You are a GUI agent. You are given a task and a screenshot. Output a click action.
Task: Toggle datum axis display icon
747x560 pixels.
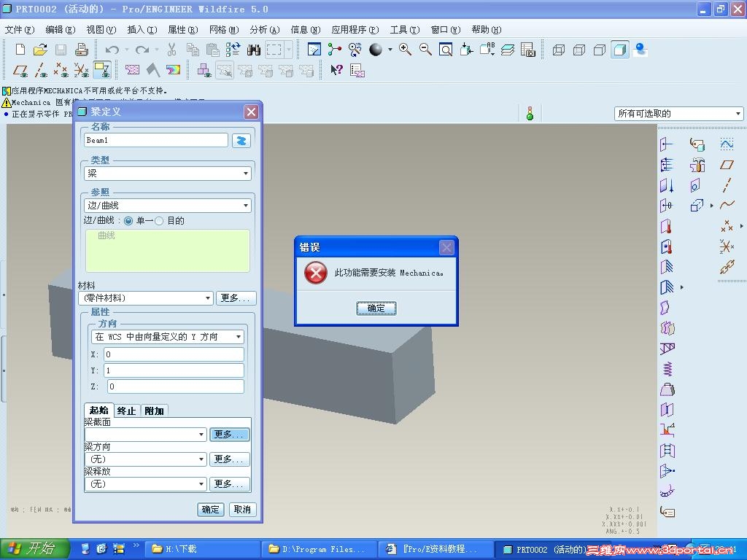41,71
